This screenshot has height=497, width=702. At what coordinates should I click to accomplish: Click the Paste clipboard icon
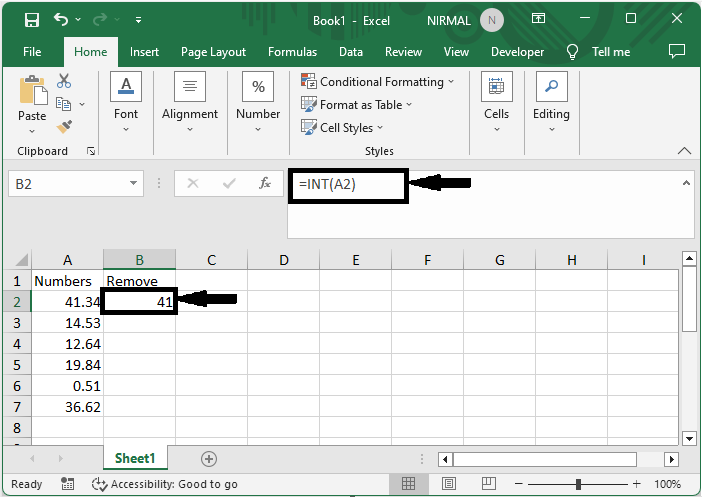[33, 90]
